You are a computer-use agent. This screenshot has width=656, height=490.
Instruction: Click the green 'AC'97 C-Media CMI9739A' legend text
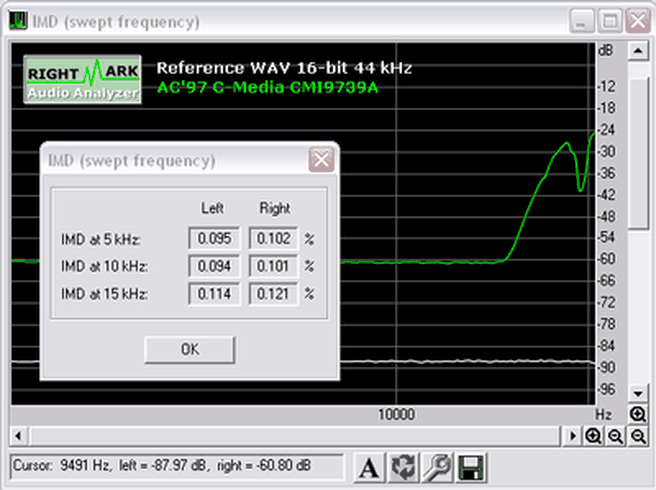tap(267, 87)
